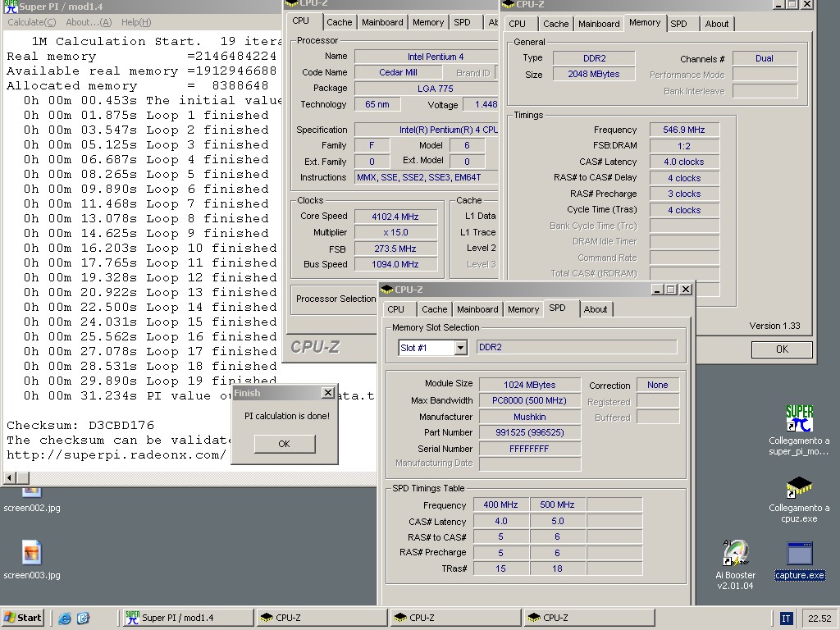Open the Memory tab in the CPU-Z SPD window
This screenshot has width=840, height=630.
(523, 309)
